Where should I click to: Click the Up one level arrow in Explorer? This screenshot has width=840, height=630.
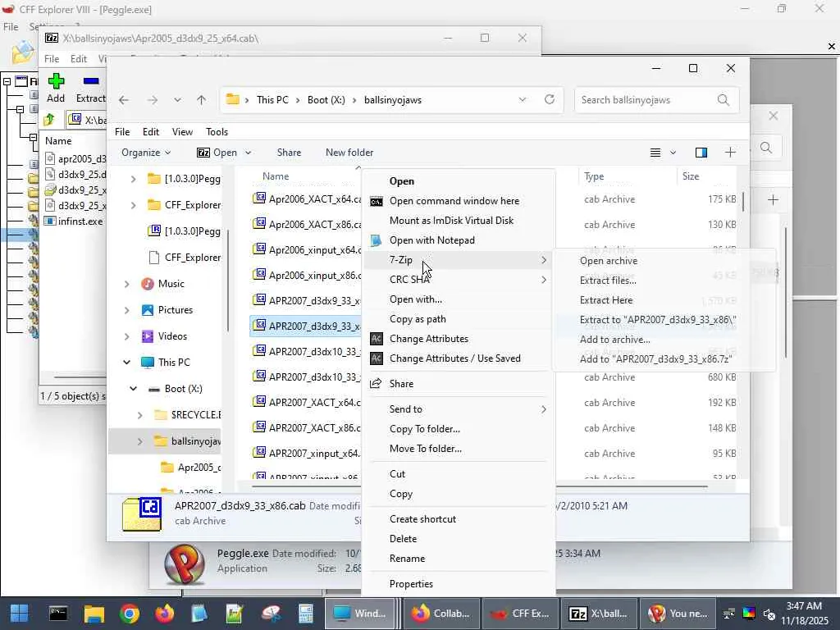[202, 100]
